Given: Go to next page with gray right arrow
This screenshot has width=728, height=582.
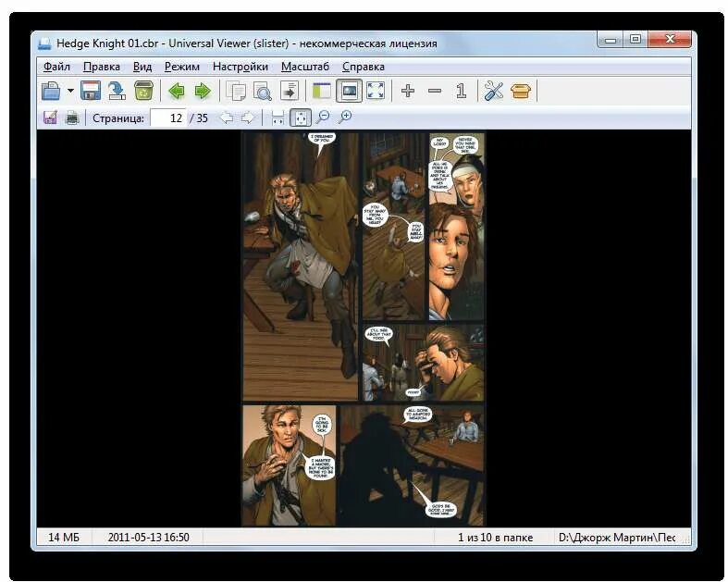Looking at the screenshot, I should [248, 118].
